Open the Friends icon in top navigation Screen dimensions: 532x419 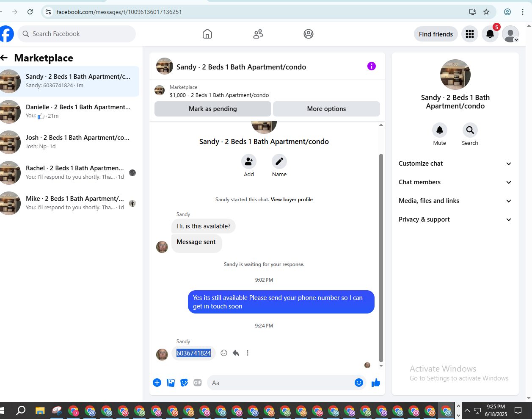point(258,34)
